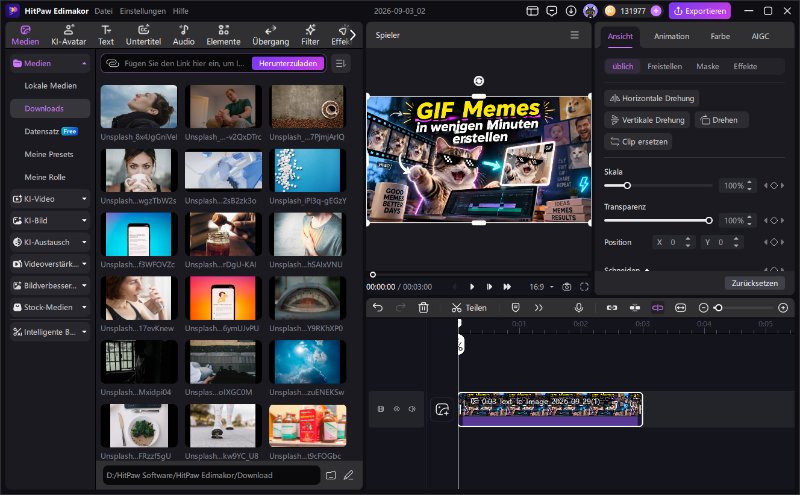This screenshot has width=800, height=495.
Task: Open the Audio tool tab
Action: 184,35
